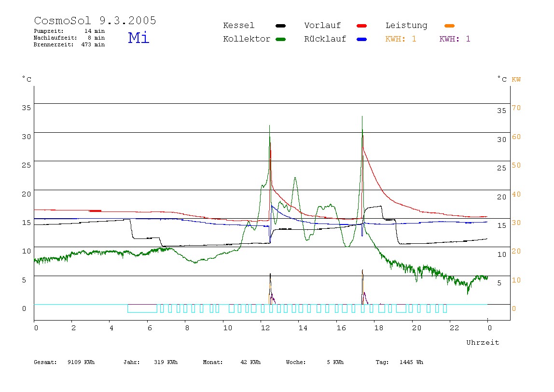554x392 pixels.
Task: Click the Jahr 319 KWh value
Action: coord(151,362)
